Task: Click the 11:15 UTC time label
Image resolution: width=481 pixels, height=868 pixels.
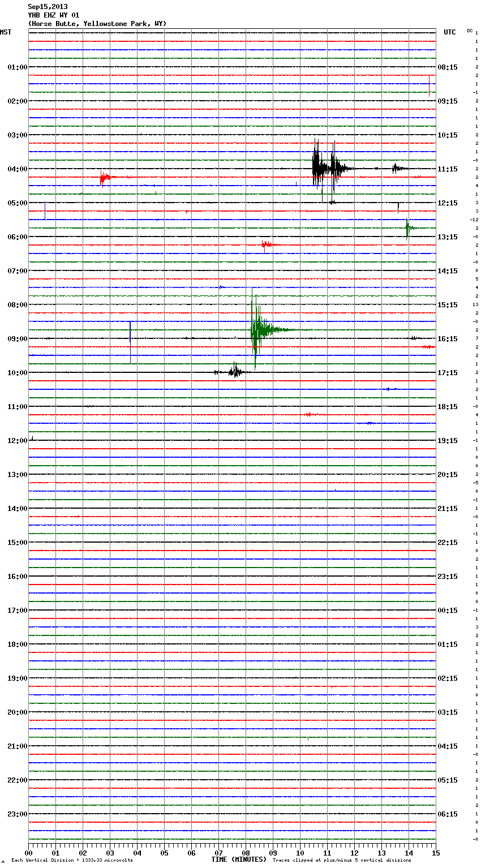Action: click(x=448, y=169)
